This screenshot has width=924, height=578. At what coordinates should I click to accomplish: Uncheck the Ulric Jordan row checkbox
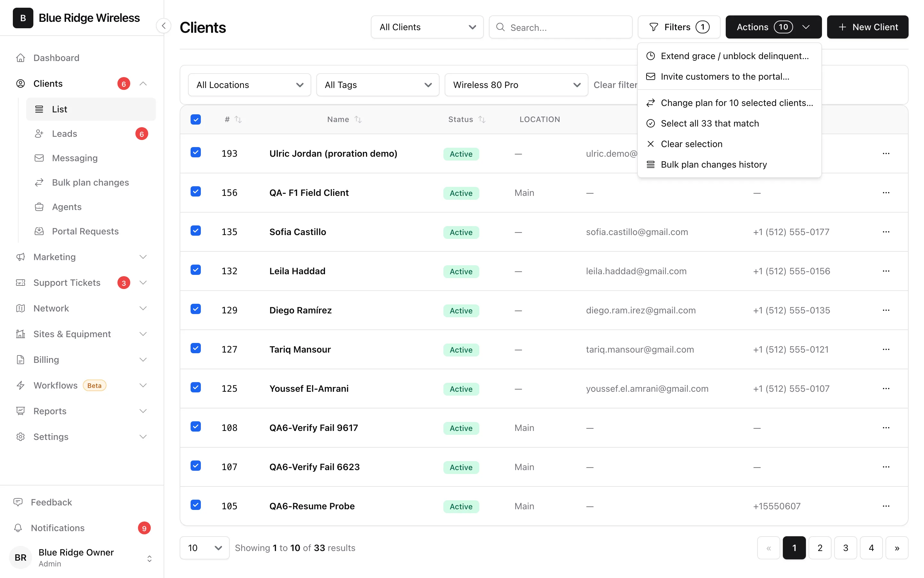pos(195,152)
